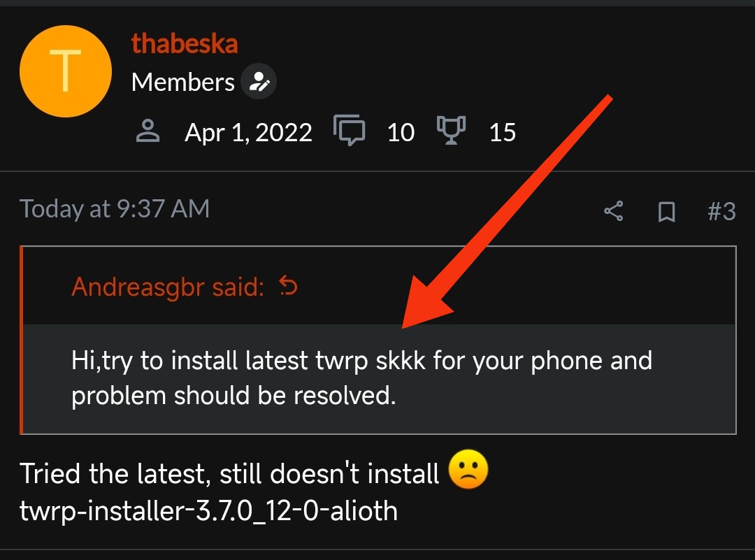Click the Members user title label
The width and height of the screenshot is (755, 560).
coord(183,82)
